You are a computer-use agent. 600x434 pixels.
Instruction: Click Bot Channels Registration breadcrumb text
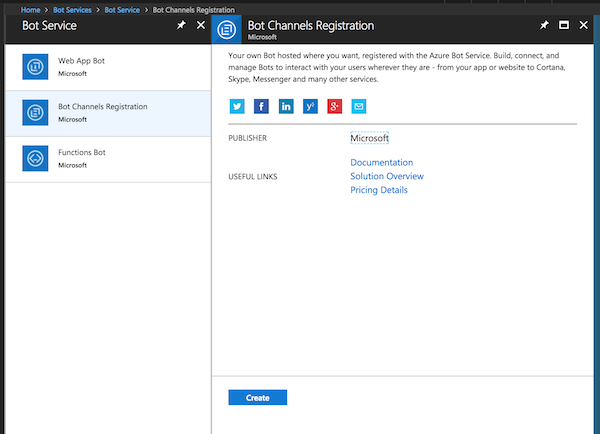pos(194,10)
